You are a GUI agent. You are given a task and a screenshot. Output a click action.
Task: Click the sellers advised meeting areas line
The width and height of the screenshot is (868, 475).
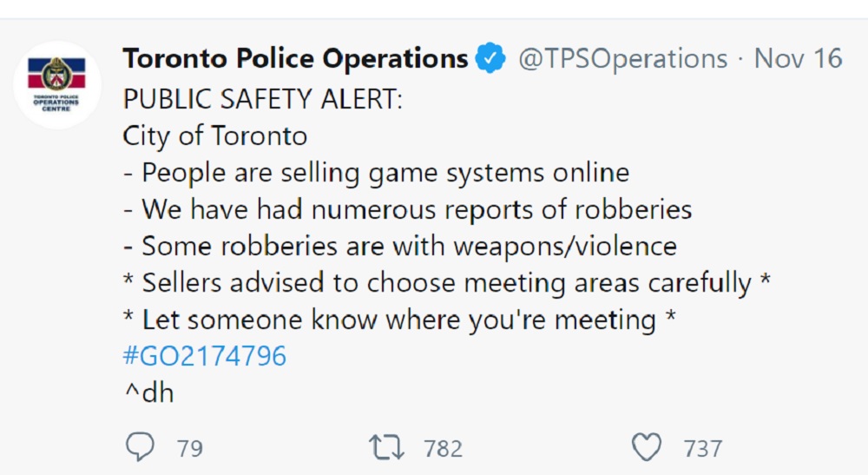(447, 283)
